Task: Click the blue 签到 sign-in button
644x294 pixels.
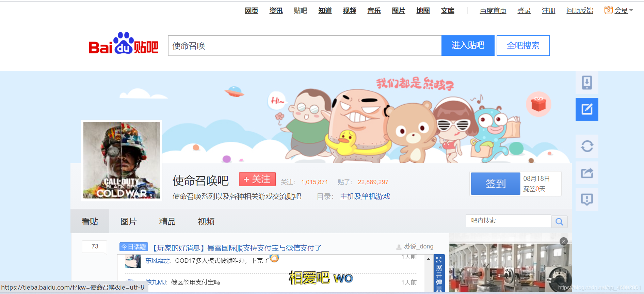Action: (x=496, y=184)
